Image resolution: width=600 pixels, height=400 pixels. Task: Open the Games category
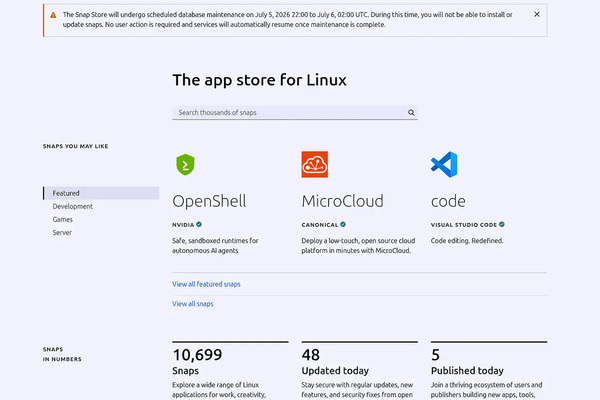click(x=63, y=219)
